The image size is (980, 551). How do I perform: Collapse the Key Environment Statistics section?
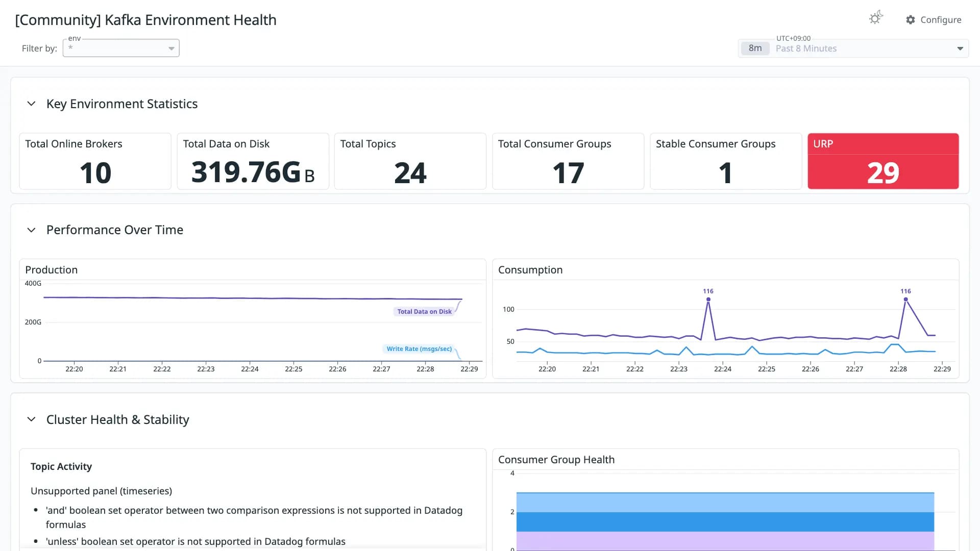coord(31,104)
